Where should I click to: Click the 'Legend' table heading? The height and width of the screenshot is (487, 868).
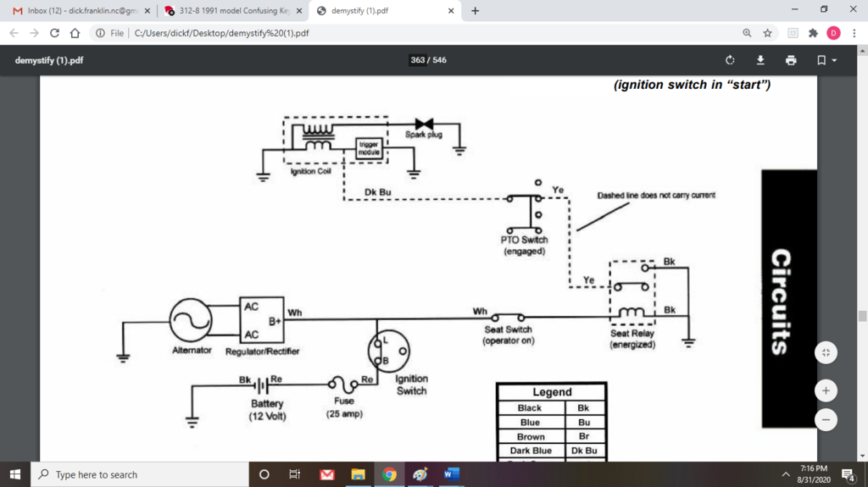click(552, 392)
